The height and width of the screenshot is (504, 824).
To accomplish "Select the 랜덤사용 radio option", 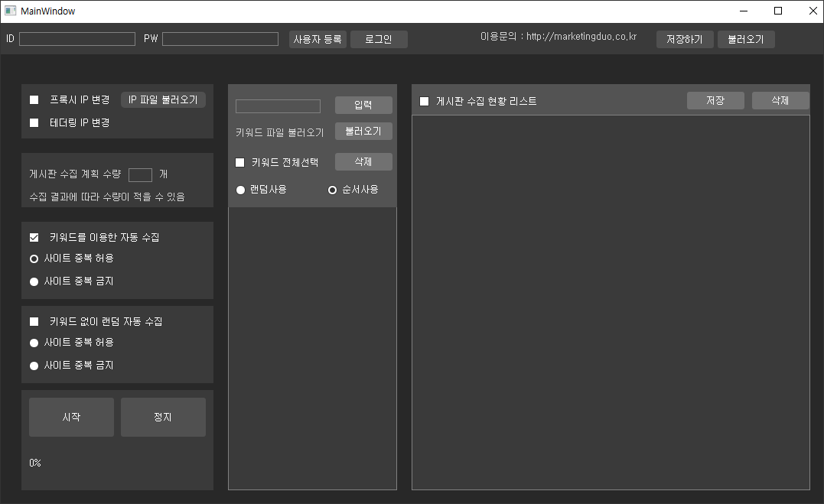I will [240, 190].
